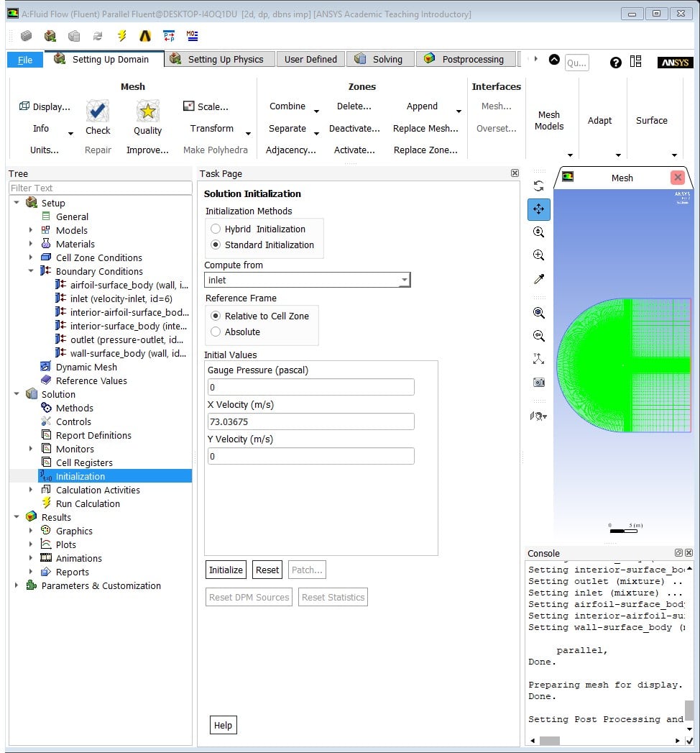Select Relative to Cell Zone radio button
700x753 pixels.
coord(216,316)
